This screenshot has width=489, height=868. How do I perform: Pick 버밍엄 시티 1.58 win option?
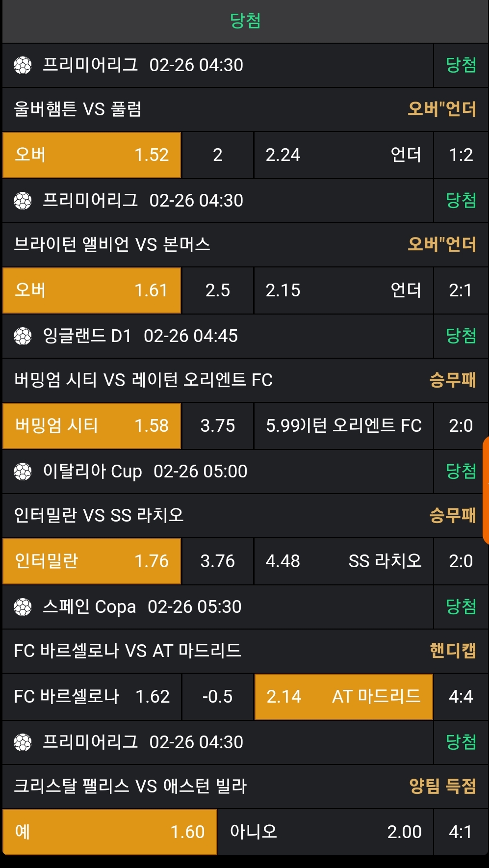point(92,426)
